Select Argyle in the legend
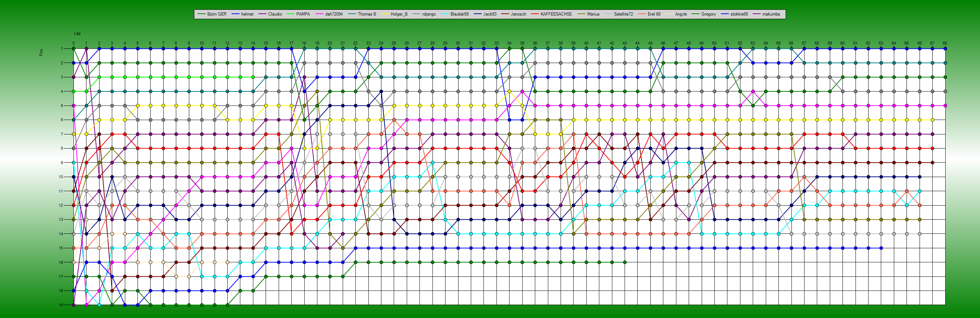 tap(681, 14)
